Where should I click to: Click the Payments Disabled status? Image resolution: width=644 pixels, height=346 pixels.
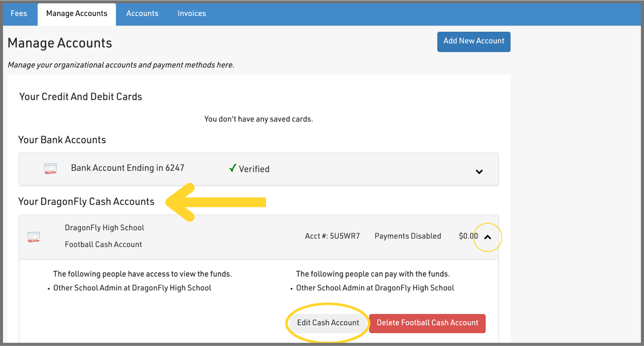click(408, 236)
